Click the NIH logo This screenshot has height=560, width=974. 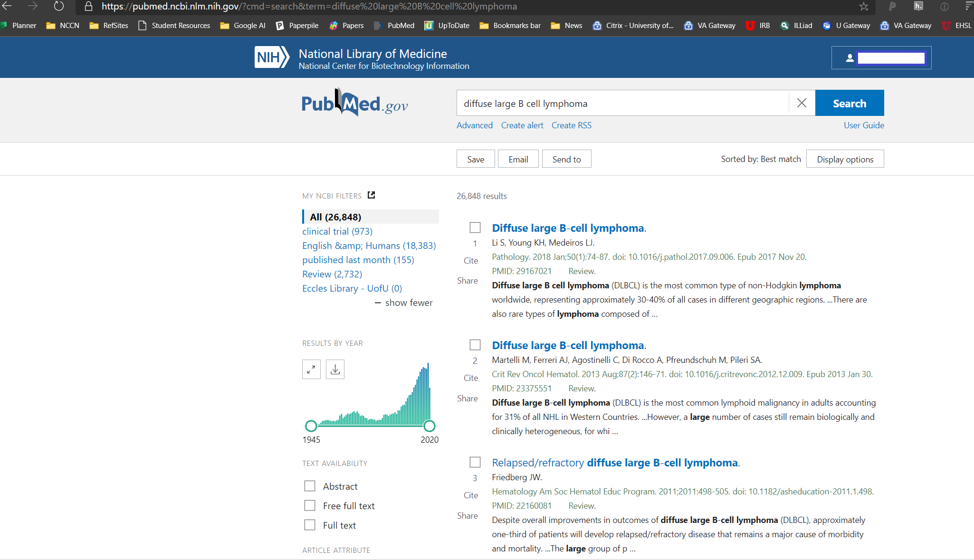pyautogui.click(x=272, y=57)
